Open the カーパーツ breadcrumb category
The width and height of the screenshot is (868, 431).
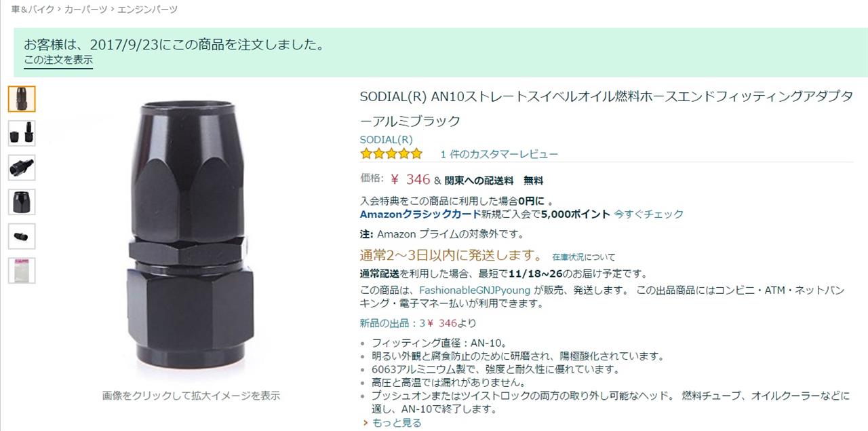point(85,10)
